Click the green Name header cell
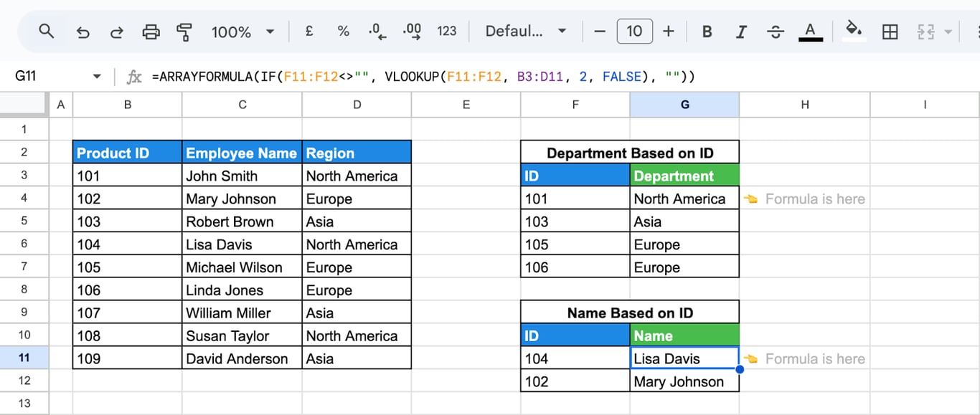 point(684,335)
